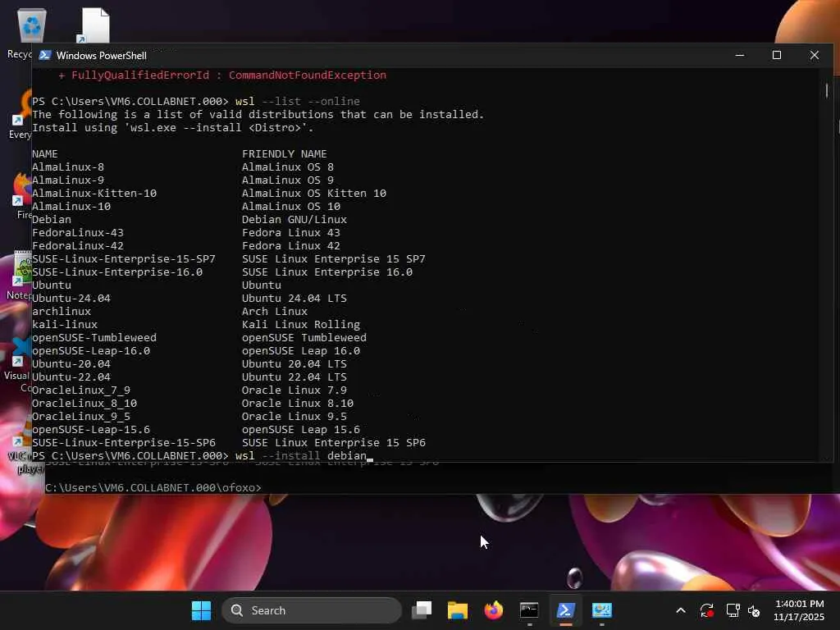Click 'SUSE-Linux-Enterprise-16.0' entry
This screenshot has width=840, height=630.
click(117, 272)
